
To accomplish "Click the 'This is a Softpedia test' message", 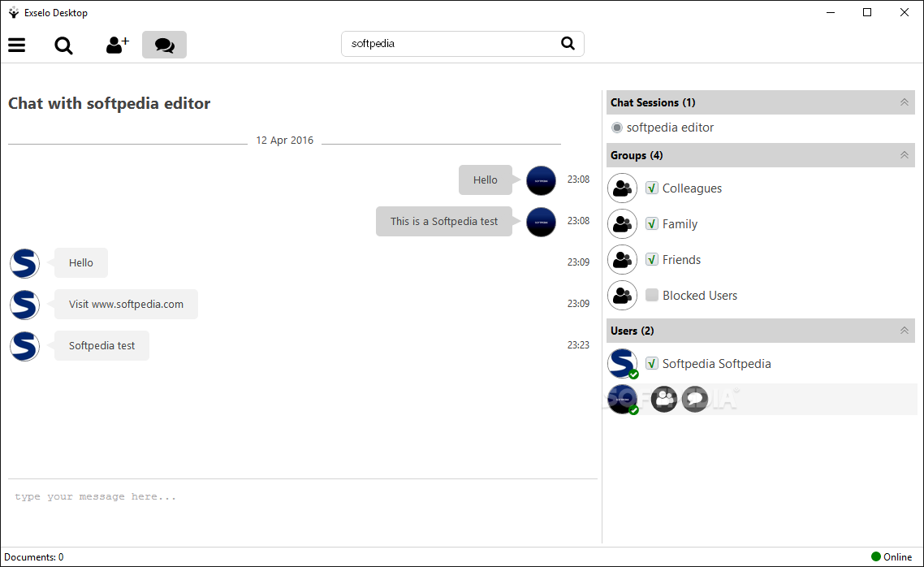I will click(444, 222).
